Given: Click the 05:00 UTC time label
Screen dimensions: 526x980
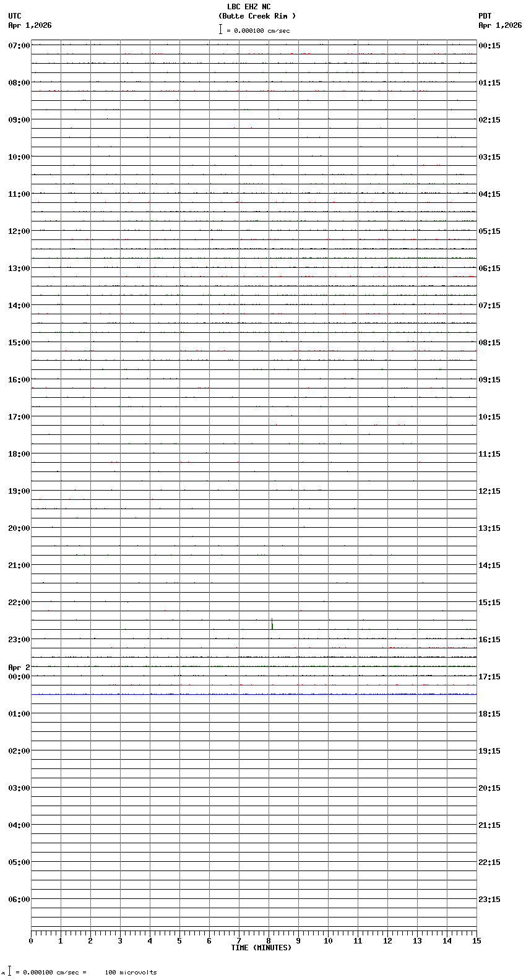Looking at the screenshot, I should pos(19,862).
